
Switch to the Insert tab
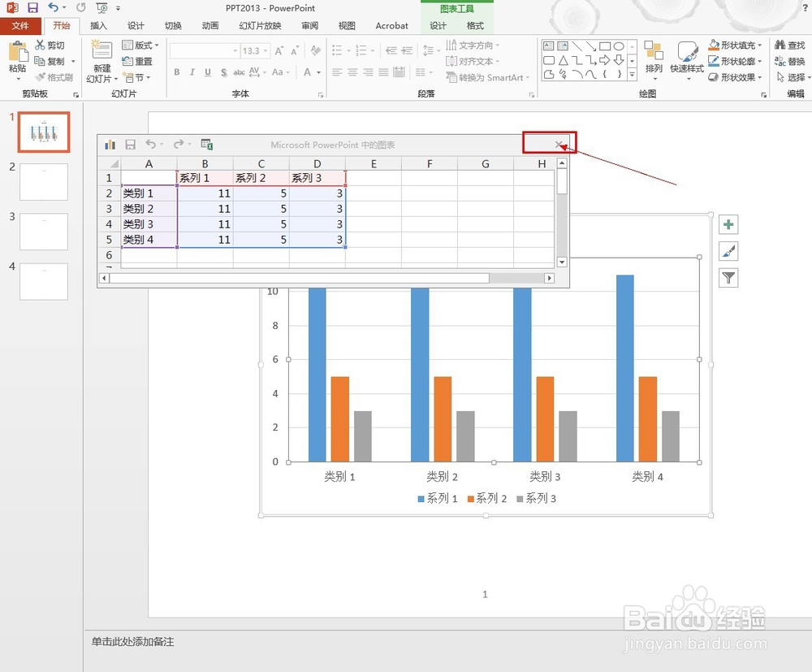click(98, 25)
